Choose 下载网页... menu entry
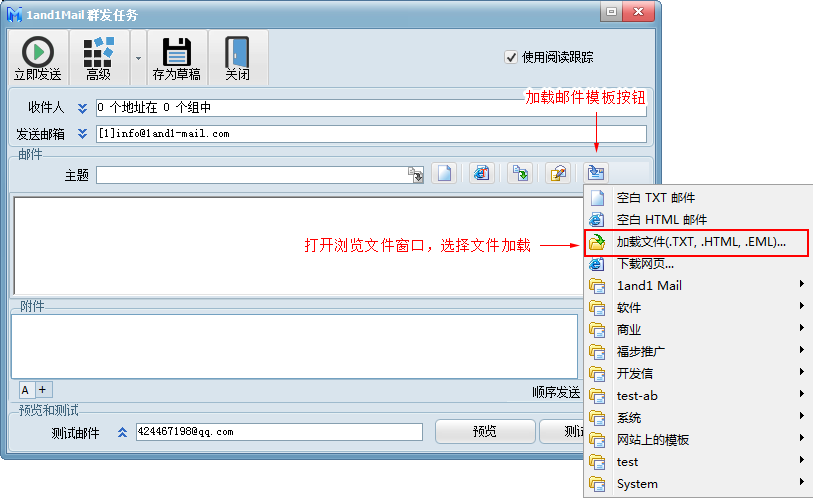This screenshot has height=501, width=813. click(x=697, y=263)
